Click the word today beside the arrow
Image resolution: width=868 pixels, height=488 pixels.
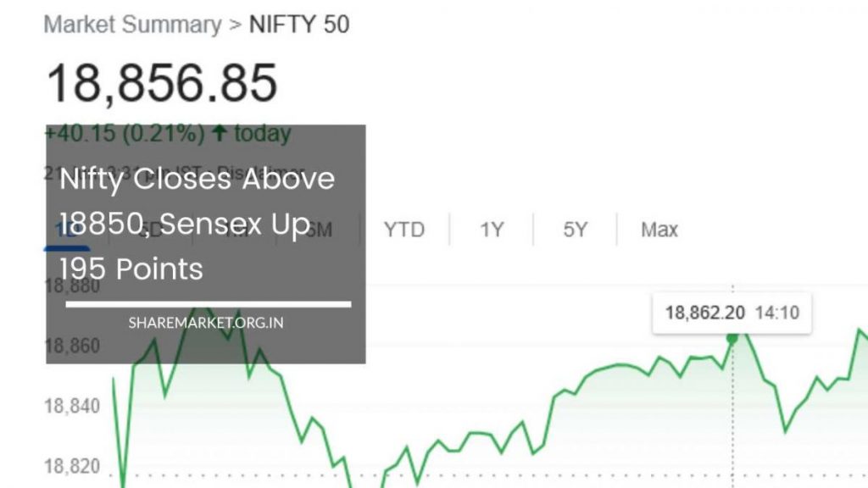coord(262,134)
